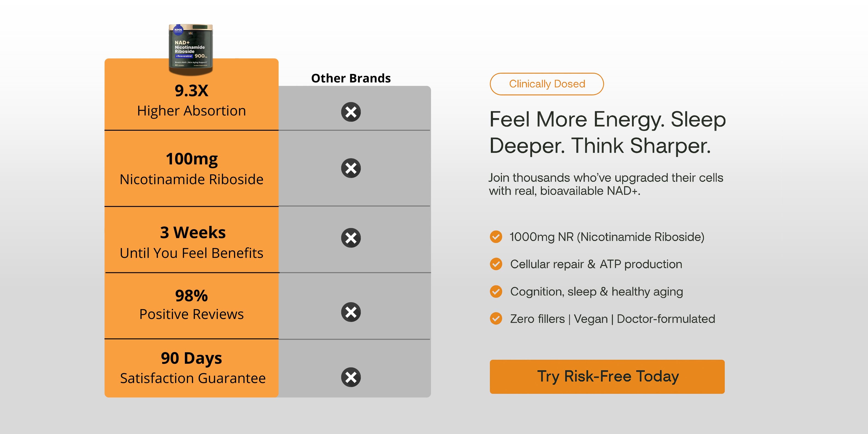Click checkmark next to Cognition, sleep bullet
This screenshot has width=868, height=434.
click(496, 291)
